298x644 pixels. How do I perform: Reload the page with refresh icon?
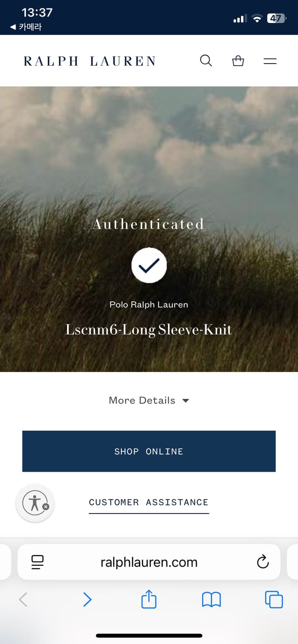262,562
